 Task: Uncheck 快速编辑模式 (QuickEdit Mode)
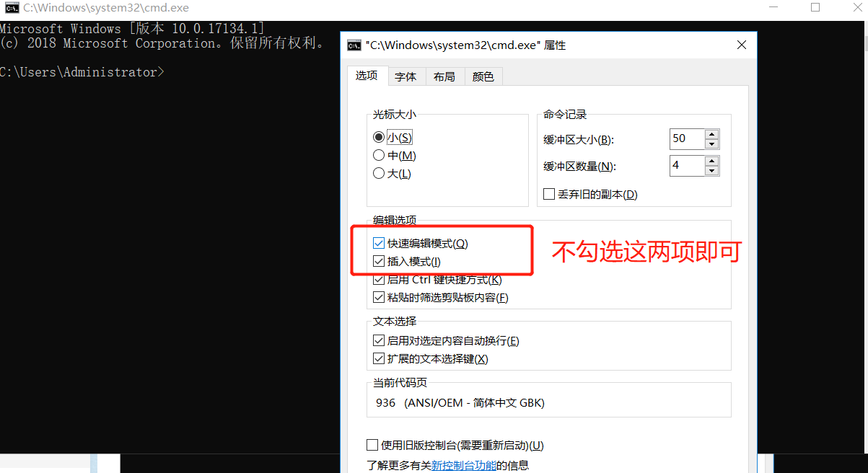click(x=379, y=243)
